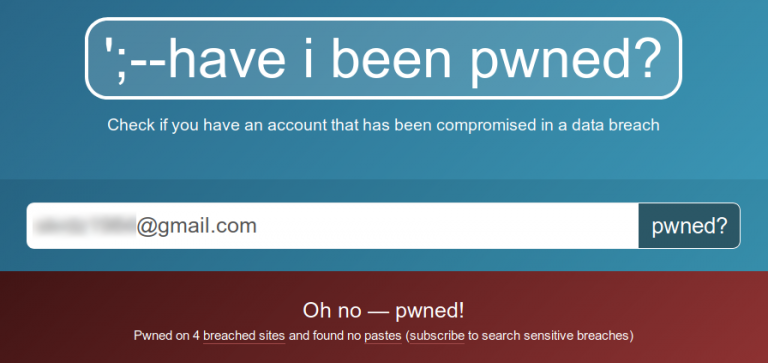Click empty space inside the email field

click(x=441, y=226)
